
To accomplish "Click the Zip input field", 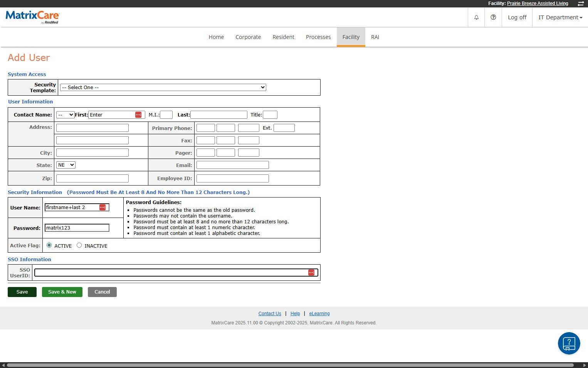I will pyautogui.click(x=92, y=178).
